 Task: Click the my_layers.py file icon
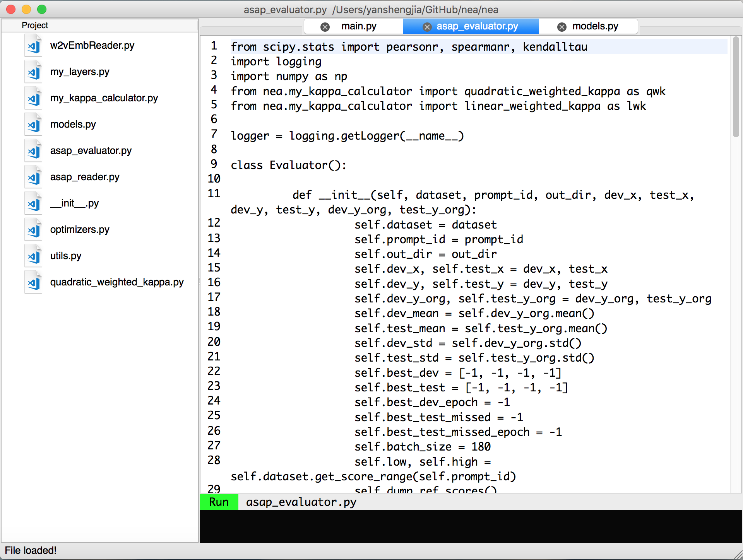click(x=34, y=72)
